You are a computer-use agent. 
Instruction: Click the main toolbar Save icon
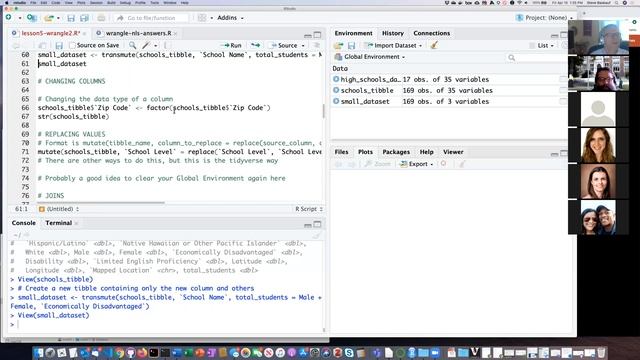click(x=71, y=18)
